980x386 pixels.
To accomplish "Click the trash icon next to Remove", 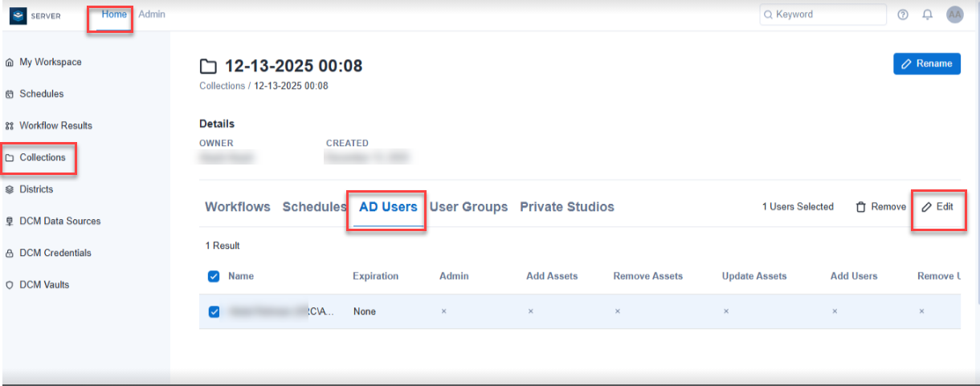I will (x=861, y=207).
